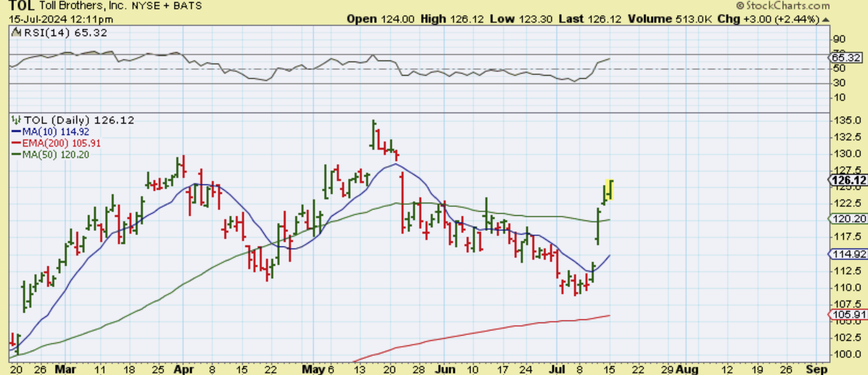
Task: Open the StockCharts.com attribution text
Action: coord(783,6)
